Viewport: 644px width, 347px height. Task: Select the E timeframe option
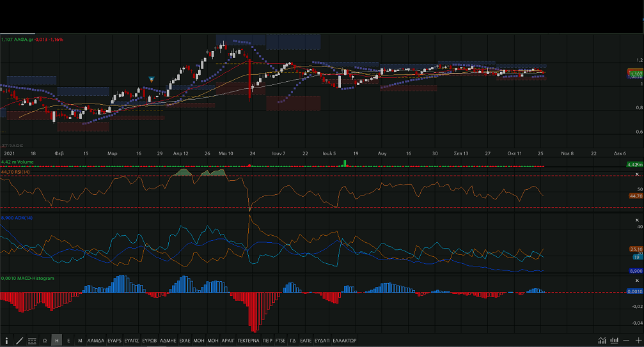68,341
